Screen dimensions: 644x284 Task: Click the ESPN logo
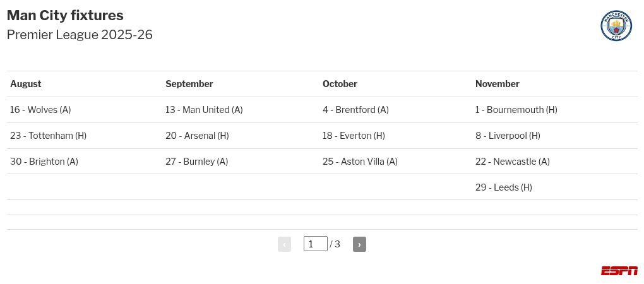coord(619,271)
